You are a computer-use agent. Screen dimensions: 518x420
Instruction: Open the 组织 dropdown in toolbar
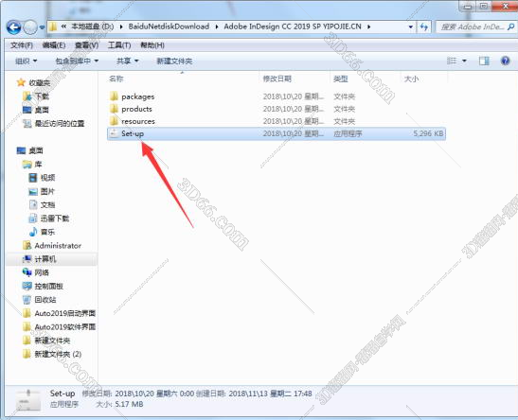27,61
